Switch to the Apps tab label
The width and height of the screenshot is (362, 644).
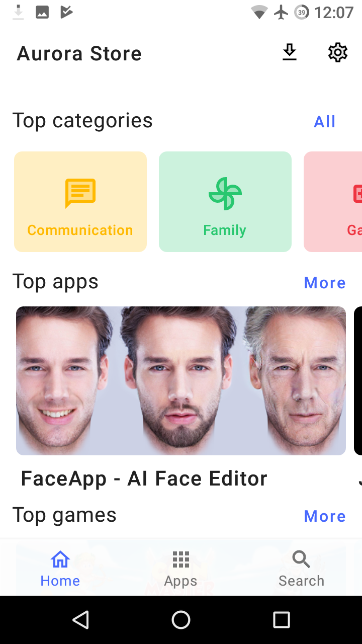click(x=181, y=581)
